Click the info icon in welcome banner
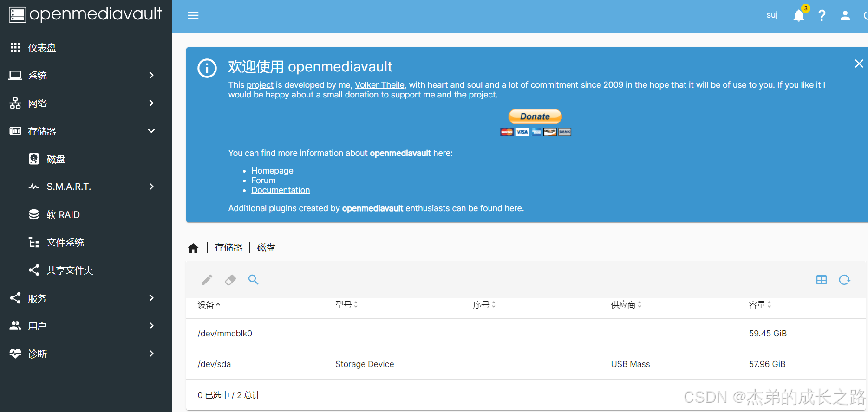The width and height of the screenshot is (868, 412). click(207, 68)
